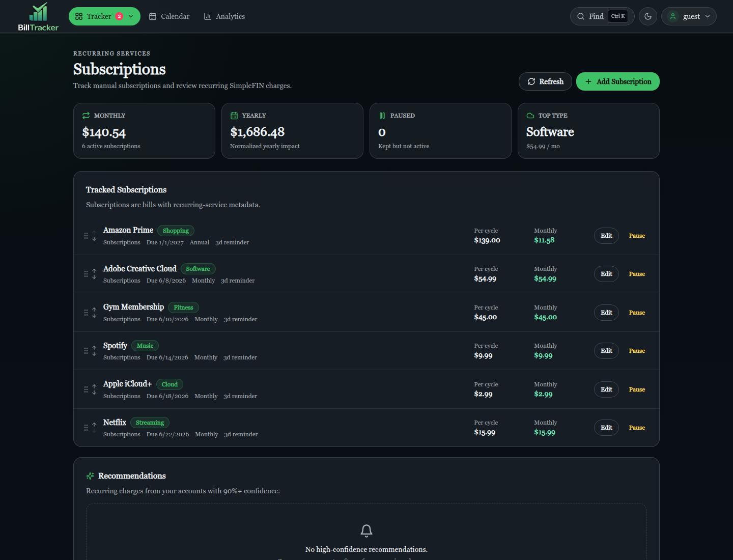Screen dimensions: 733x560
Task: Select the Tracker nav tab label
Action: coord(99,16)
